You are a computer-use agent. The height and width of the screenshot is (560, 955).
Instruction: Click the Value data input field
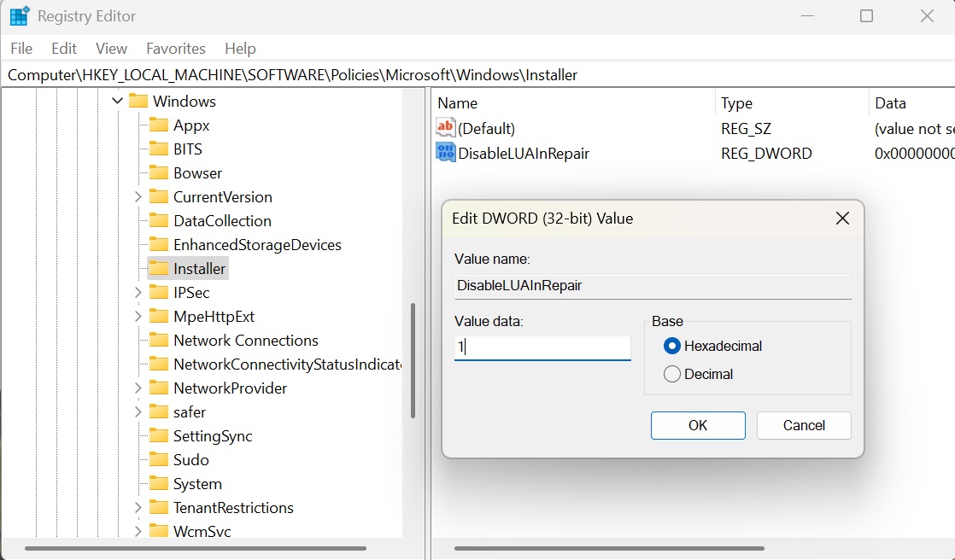(x=542, y=347)
